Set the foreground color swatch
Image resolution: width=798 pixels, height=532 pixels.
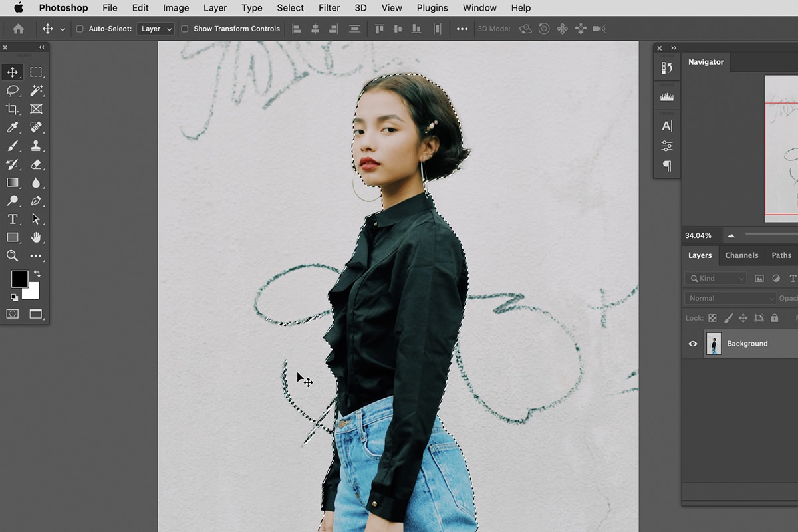19,279
